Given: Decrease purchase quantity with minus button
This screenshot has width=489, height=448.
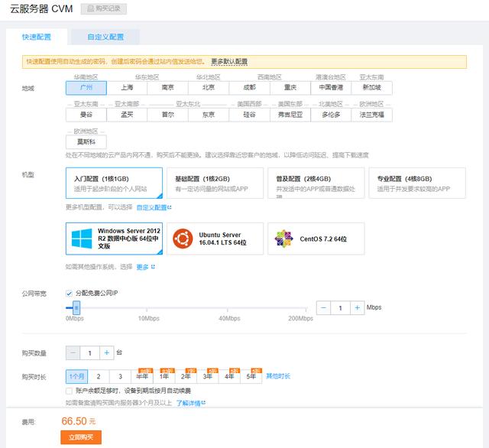Looking at the screenshot, I should point(73,353).
